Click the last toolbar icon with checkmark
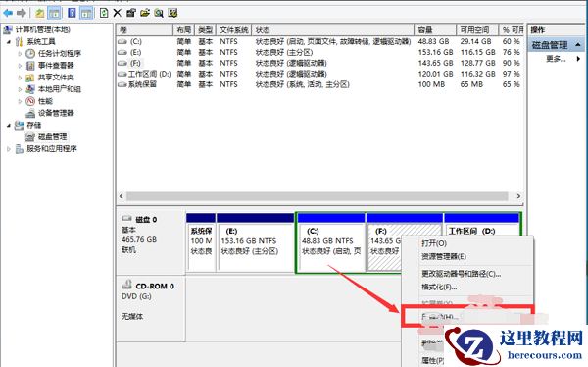The width and height of the screenshot is (588, 367). coord(172,13)
